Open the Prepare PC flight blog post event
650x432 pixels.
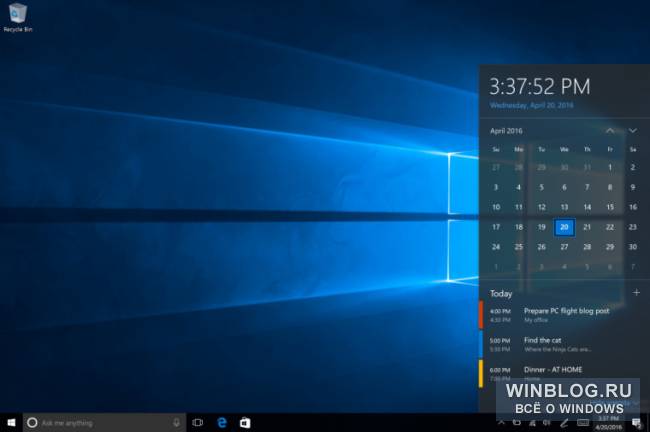(564, 315)
